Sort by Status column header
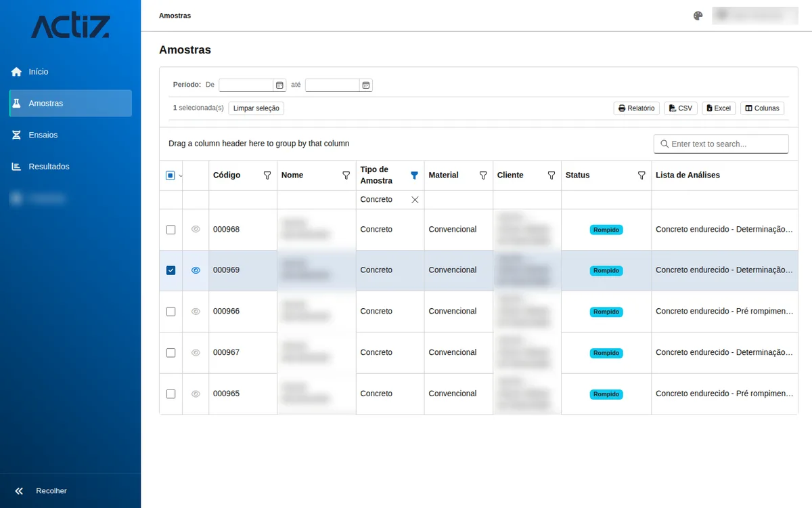Screen dimensions: 812x508 [578, 175]
